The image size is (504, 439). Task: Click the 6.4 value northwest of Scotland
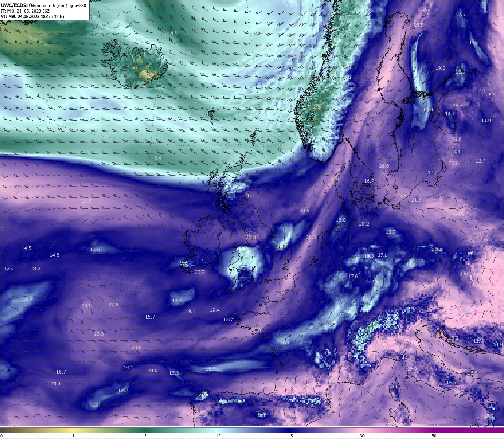158,158
